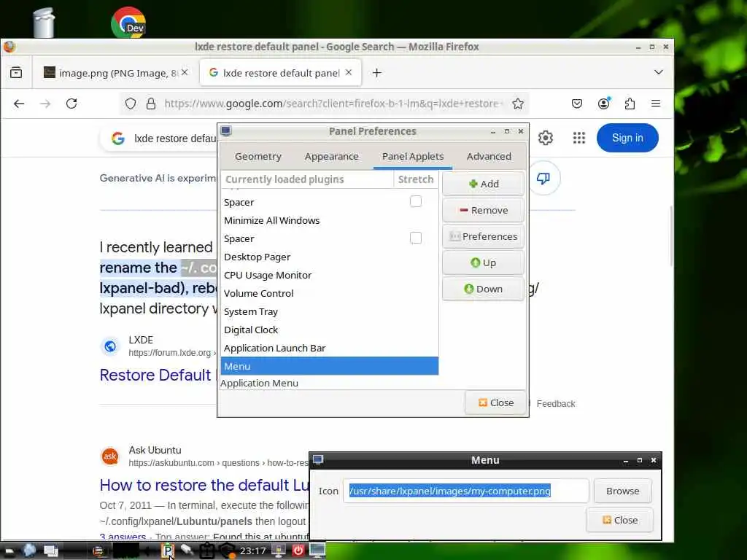This screenshot has height=560, width=747.
Task: Open Google search settings gear
Action: [546, 138]
